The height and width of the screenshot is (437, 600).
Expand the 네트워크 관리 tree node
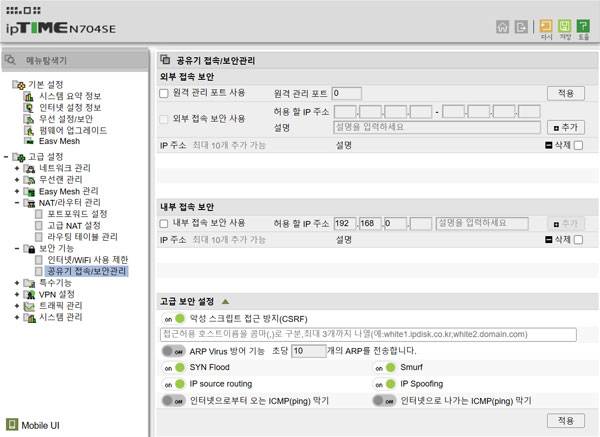[x=17, y=168]
